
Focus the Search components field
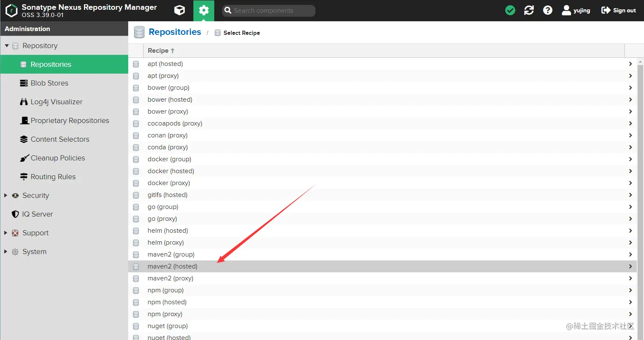269,11
